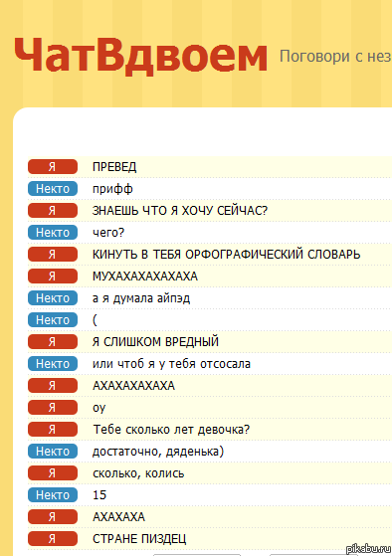This screenshot has height=556, width=392.
Task: Click the 'Некто' badge beside the '(' message
Action: 53,320
